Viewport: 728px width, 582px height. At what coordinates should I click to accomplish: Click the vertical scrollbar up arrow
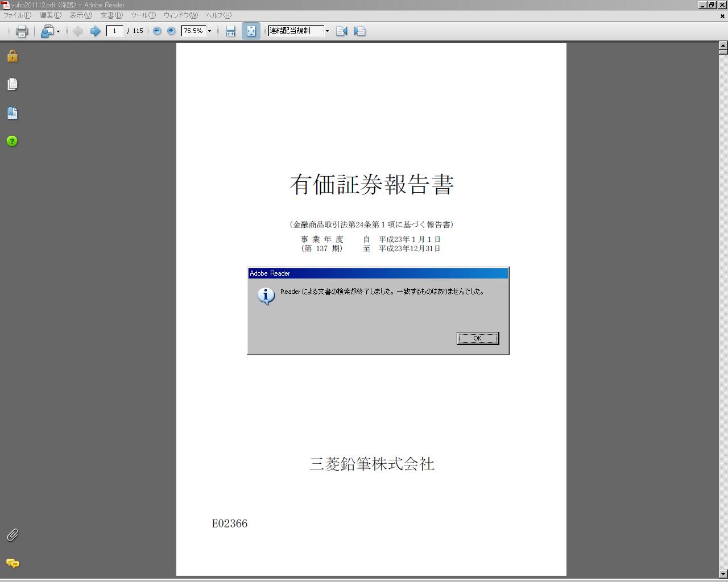[723, 45]
